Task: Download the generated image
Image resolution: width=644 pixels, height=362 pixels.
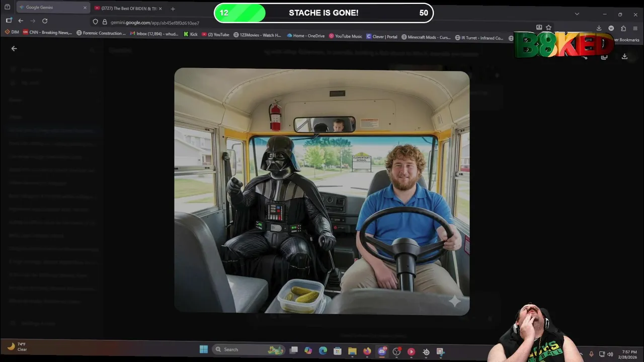Action: (624, 57)
